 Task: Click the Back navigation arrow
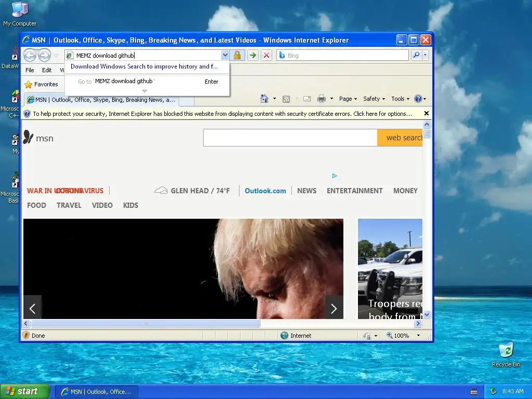[x=30, y=55]
